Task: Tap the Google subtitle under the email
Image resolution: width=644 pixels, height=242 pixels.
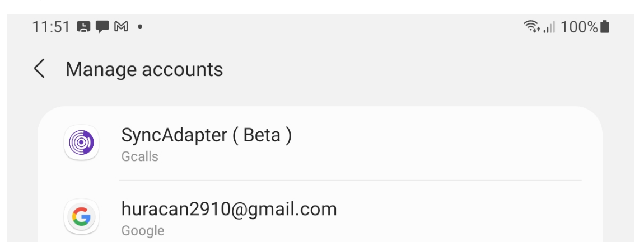Action: click(x=143, y=230)
